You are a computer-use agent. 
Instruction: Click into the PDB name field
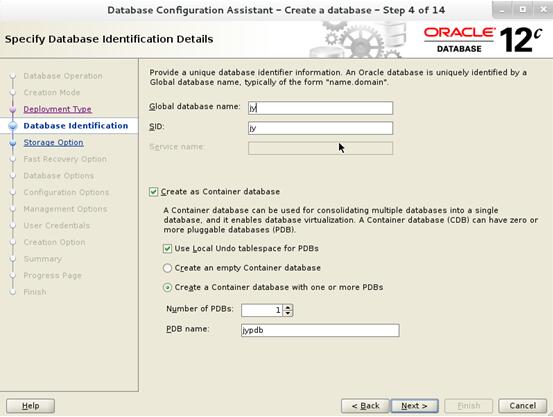point(320,331)
